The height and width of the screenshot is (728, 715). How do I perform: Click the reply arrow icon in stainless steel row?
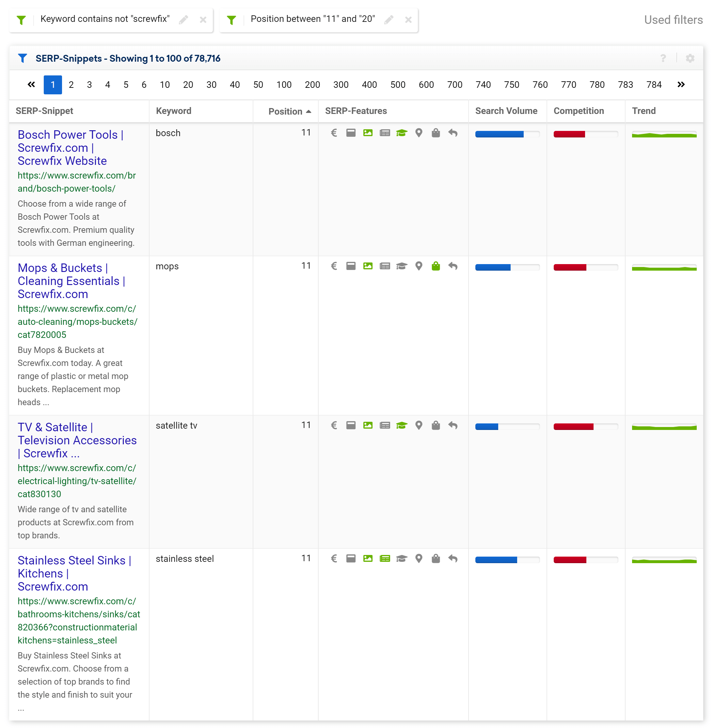tap(453, 559)
